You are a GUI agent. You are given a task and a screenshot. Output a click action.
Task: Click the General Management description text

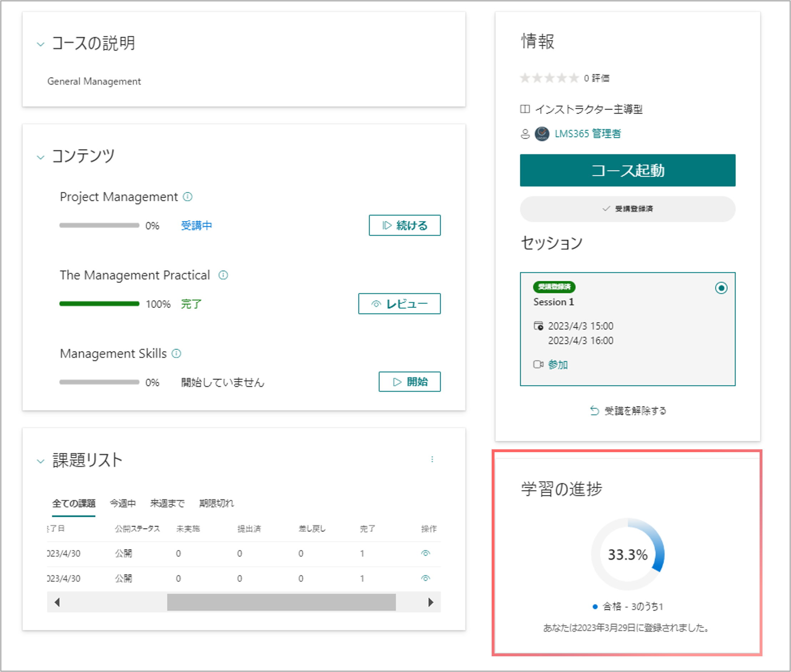(94, 81)
